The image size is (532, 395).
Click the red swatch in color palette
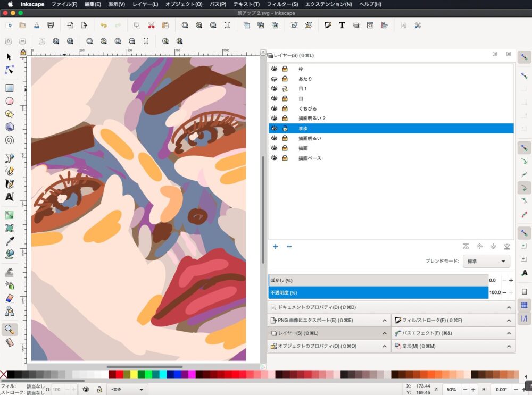pyautogui.click(x=119, y=374)
